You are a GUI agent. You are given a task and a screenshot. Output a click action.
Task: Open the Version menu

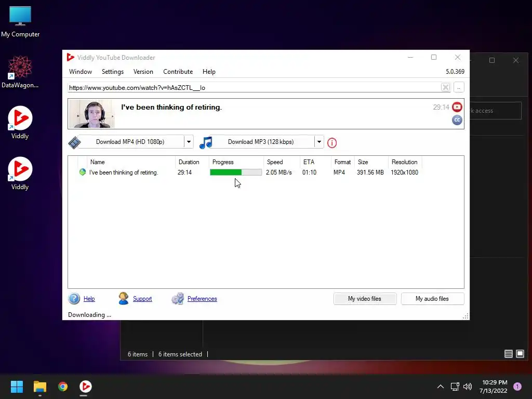[143, 72]
